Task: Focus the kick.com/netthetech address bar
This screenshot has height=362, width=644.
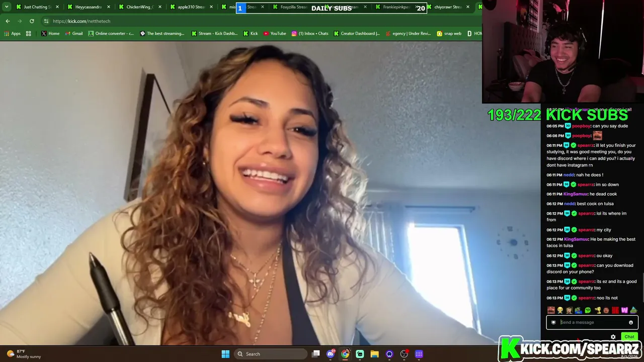Action: pos(262,21)
